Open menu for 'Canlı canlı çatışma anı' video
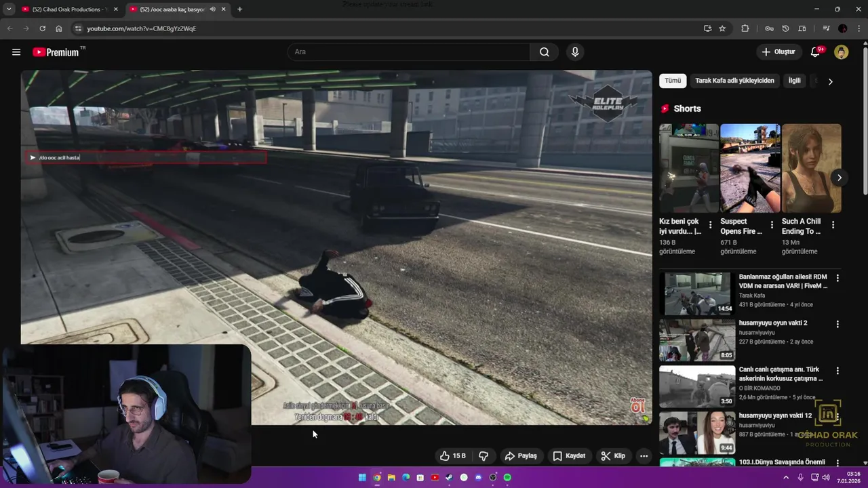 tap(837, 371)
